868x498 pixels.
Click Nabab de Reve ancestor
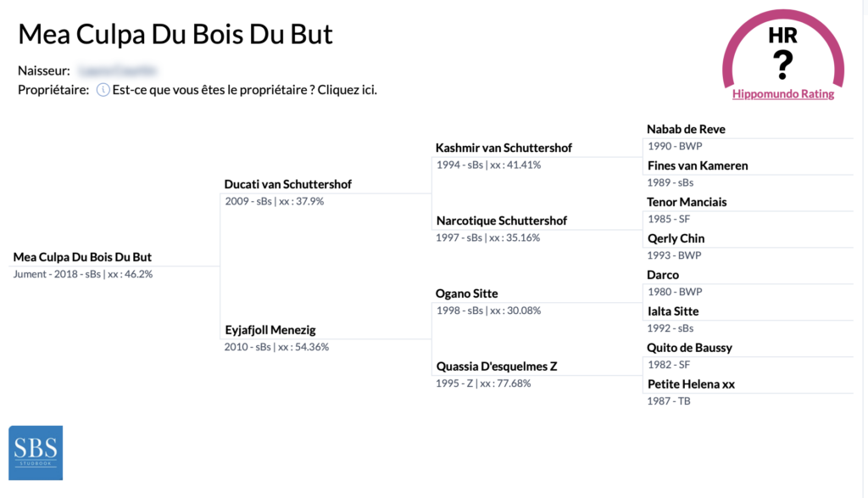point(686,129)
